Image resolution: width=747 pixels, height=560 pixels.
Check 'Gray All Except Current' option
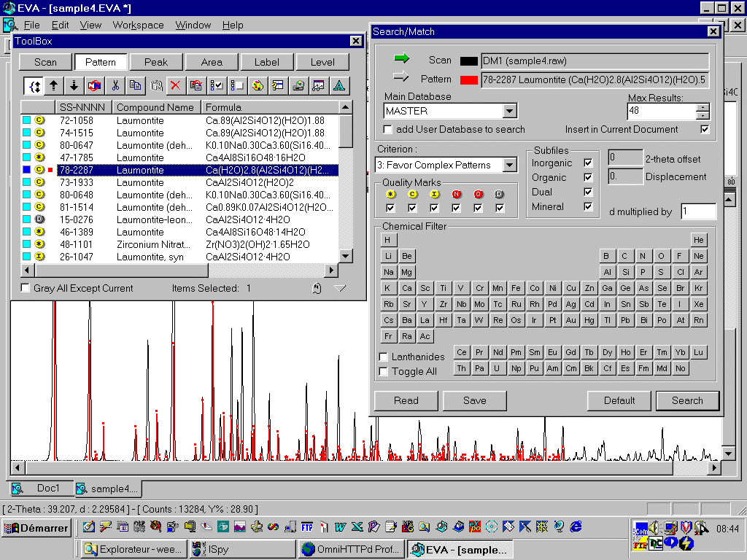(x=26, y=288)
